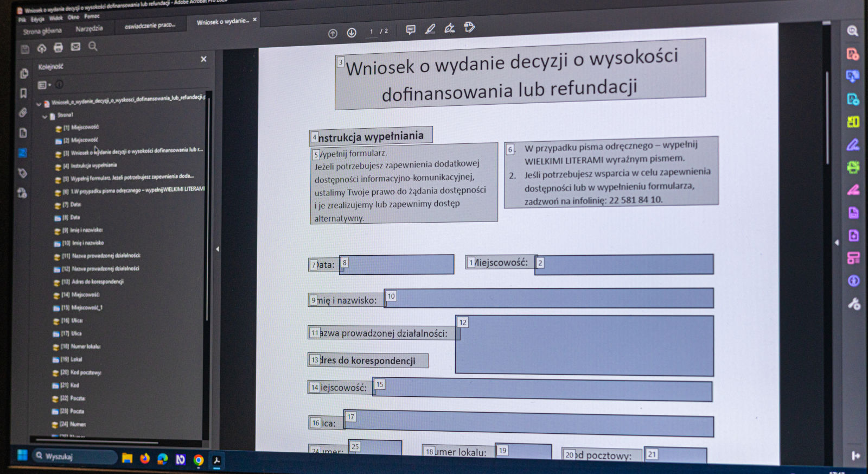
Task: Open the Plik menu
Action: 22,20
